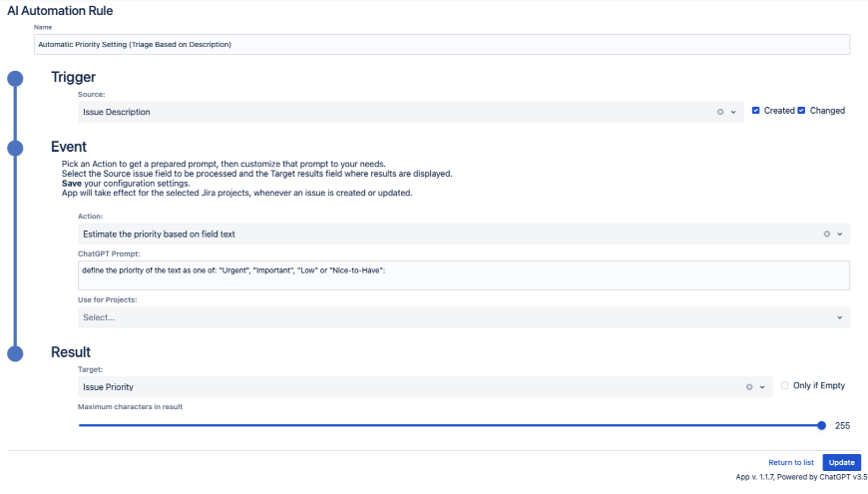Click the ChatGPT Prompt text area

[x=464, y=275]
